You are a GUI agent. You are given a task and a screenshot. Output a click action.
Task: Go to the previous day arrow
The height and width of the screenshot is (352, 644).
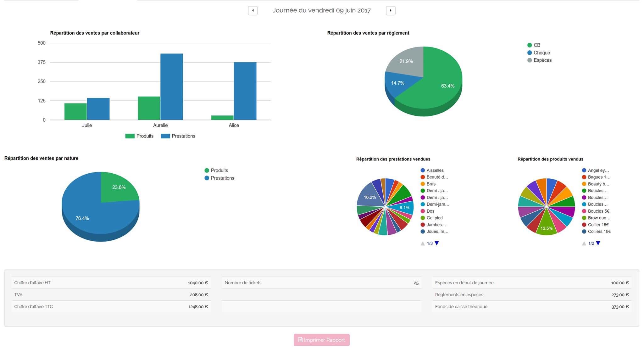tap(253, 10)
